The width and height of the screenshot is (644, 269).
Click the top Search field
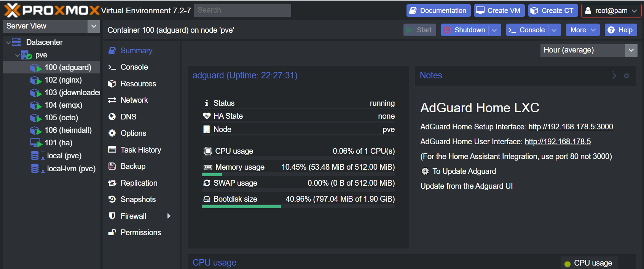242,10
